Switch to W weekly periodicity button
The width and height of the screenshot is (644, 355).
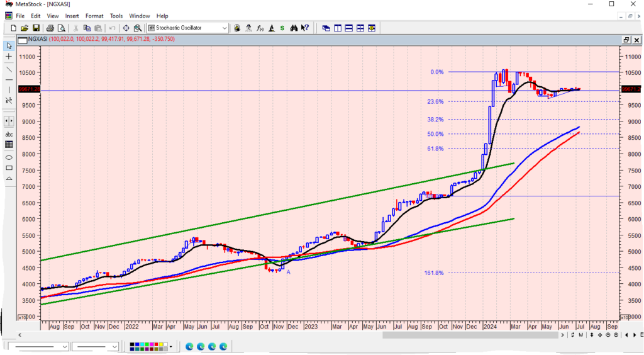[581, 335]
